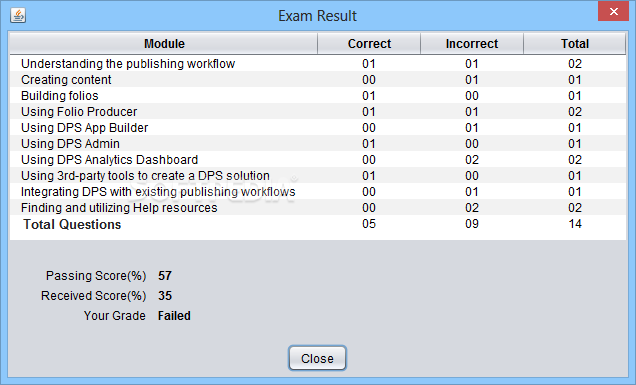
Task: Click the passing score value 57
Action: point(165,276)
